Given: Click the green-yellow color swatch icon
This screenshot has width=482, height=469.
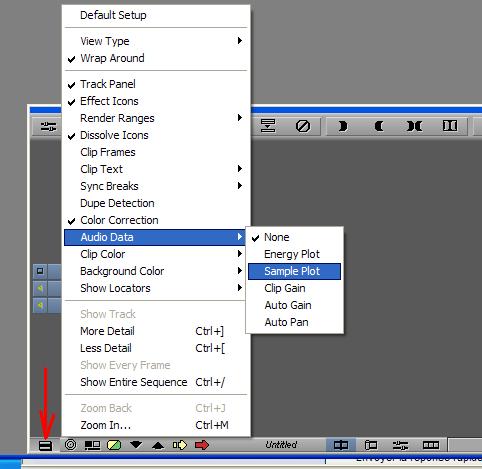Looking at the screenshot, I should pos(114,445).
